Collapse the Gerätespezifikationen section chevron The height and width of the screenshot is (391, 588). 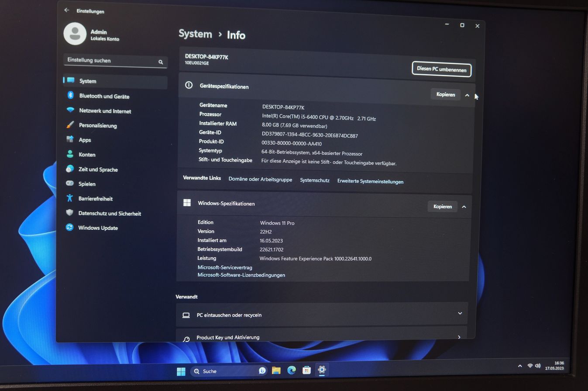467,95
